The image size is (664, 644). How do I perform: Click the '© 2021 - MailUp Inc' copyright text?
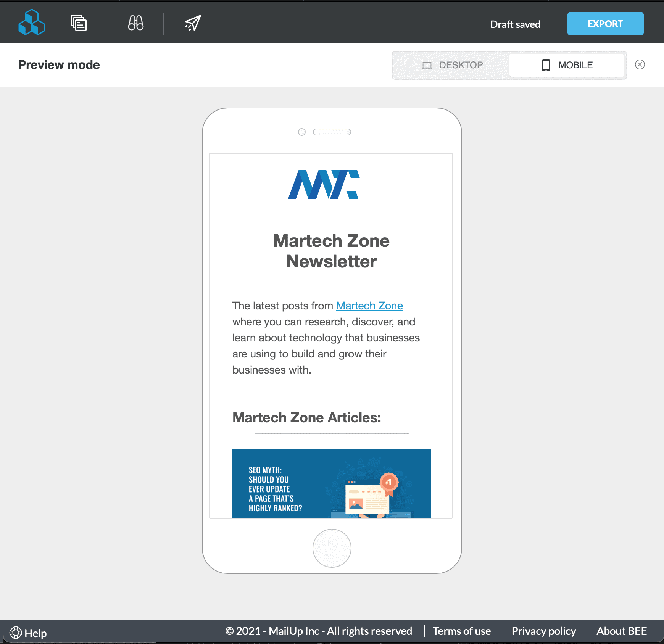click(x=319, y=631)
